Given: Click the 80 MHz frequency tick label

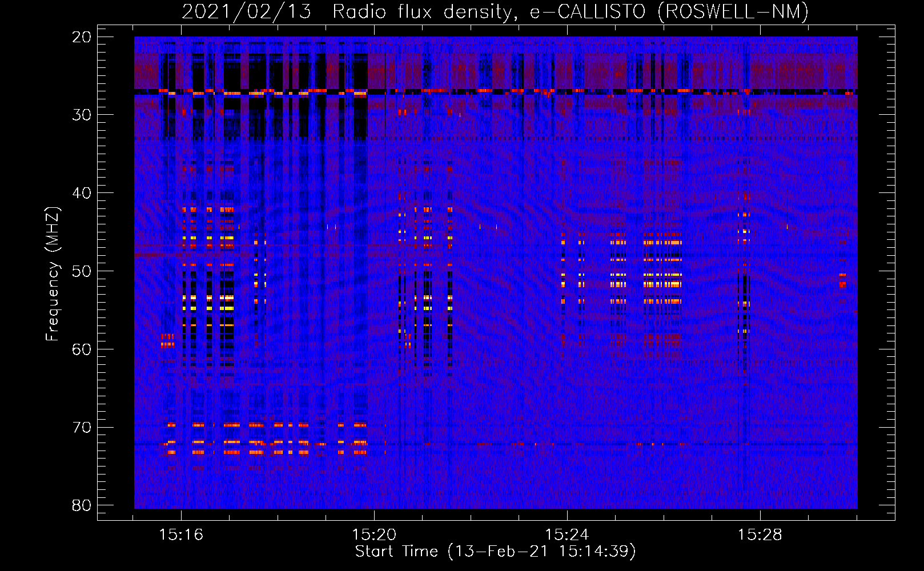Looking at the screenshot, I should click(x=82, y=505).
